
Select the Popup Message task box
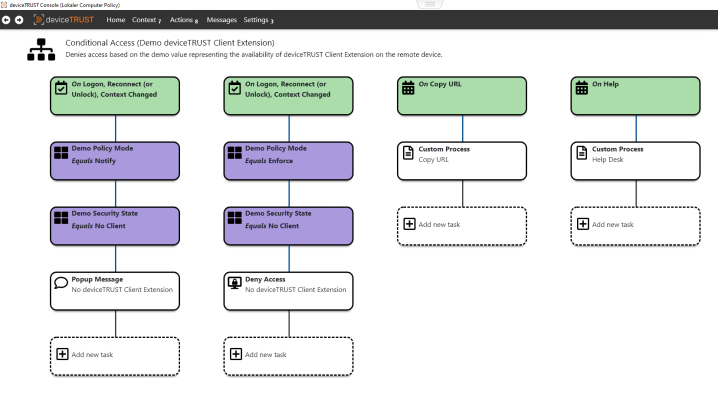point(115,291)
